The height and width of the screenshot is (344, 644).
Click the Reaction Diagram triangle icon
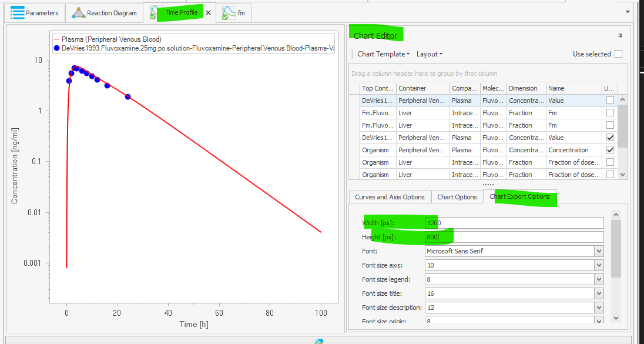[78, 13]
